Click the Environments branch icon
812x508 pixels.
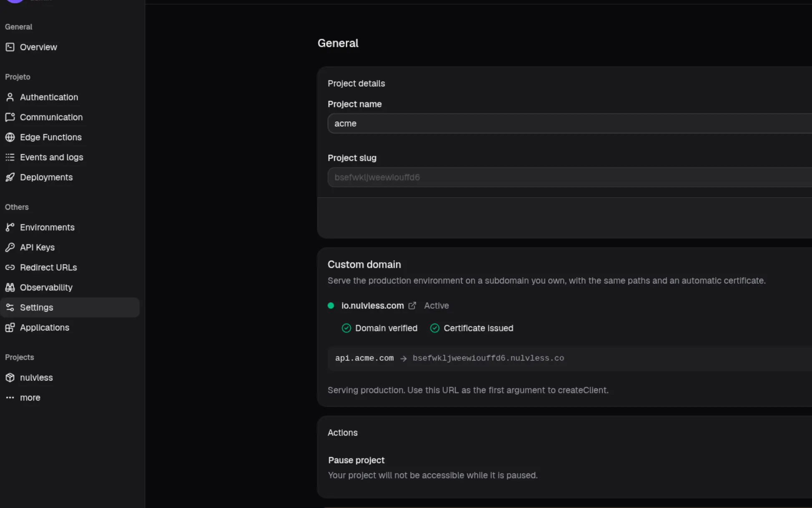point(10,227)
